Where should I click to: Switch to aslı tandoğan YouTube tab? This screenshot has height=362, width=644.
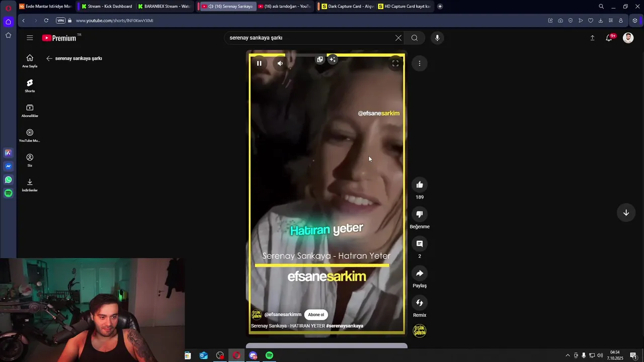click(284, 7)
